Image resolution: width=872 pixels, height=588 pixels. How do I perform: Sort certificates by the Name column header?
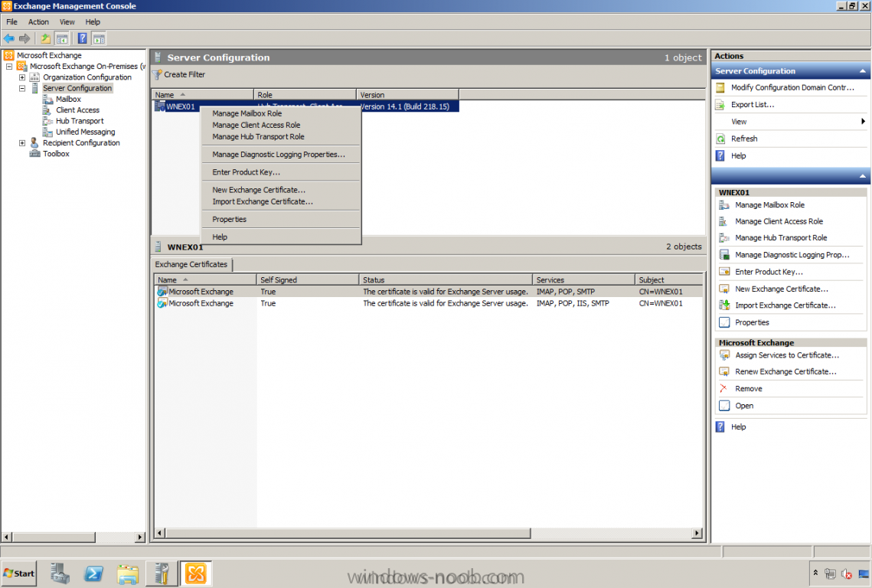(x=205, y=279)
